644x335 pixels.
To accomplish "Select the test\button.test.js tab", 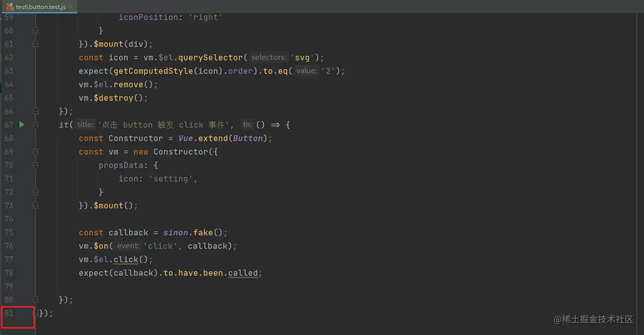I will pos(40,6).
